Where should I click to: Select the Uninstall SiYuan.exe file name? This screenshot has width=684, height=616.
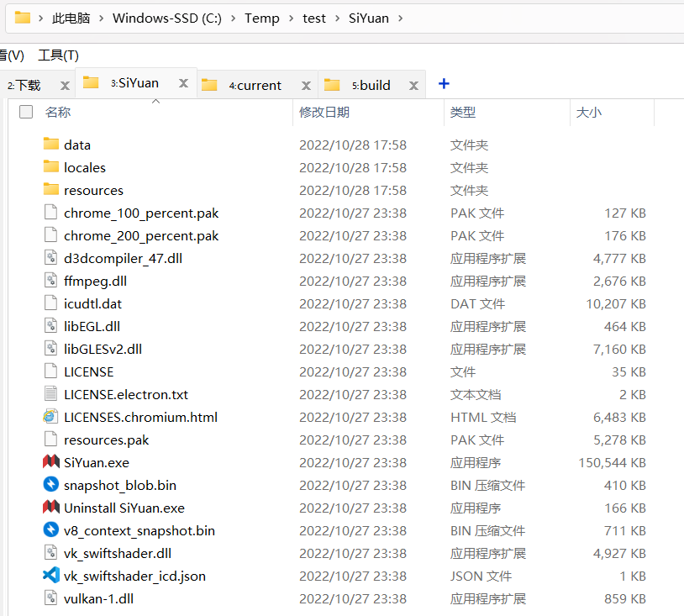coord(124,508)
